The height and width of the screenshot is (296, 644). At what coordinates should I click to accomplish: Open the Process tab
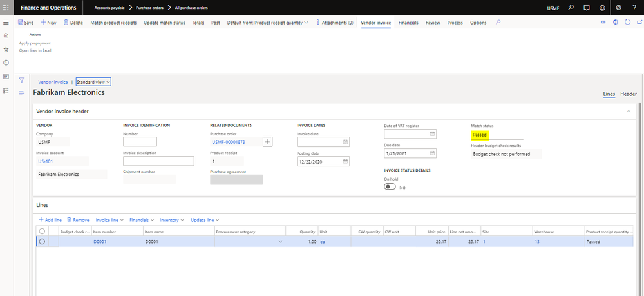point(455,23)
